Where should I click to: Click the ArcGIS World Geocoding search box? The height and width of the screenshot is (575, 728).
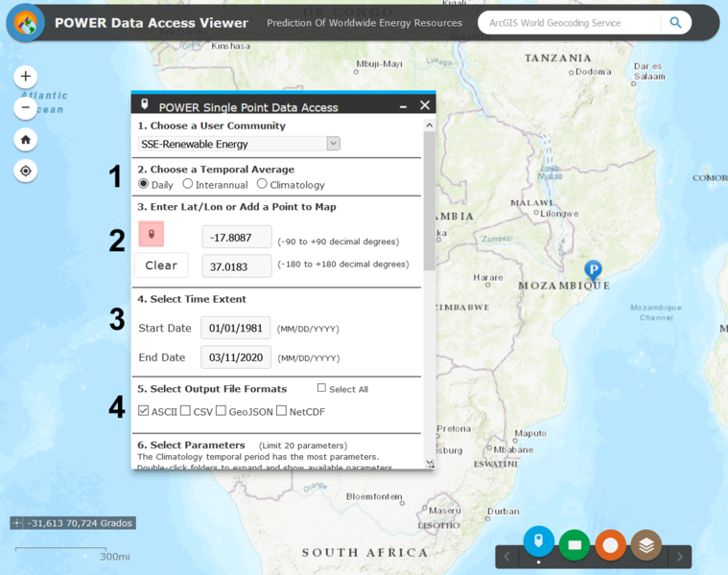click(569, 23)
